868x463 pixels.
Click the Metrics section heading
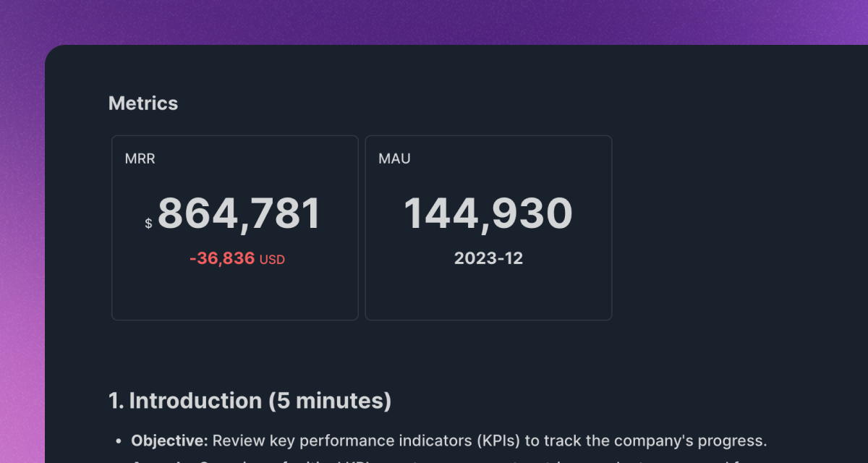(x=142, y=103)
